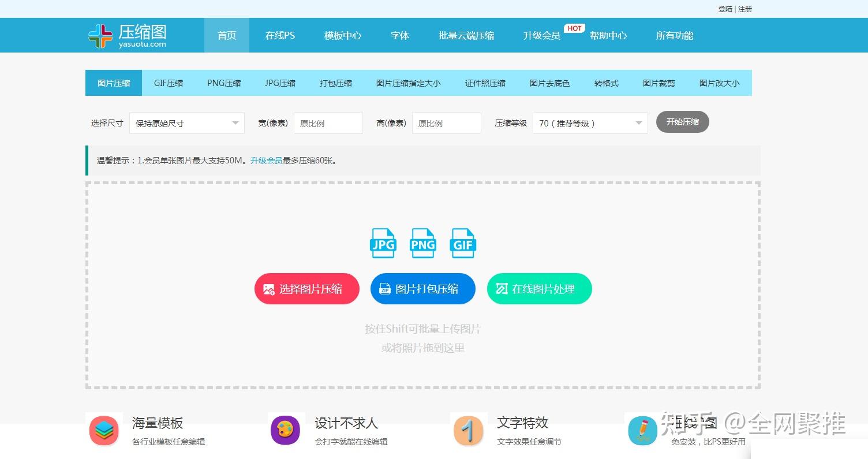The width and height of the screenshot is (868, 459).
Task: Open 字体 in the navigation bar
Action: [x=400, y=35]
